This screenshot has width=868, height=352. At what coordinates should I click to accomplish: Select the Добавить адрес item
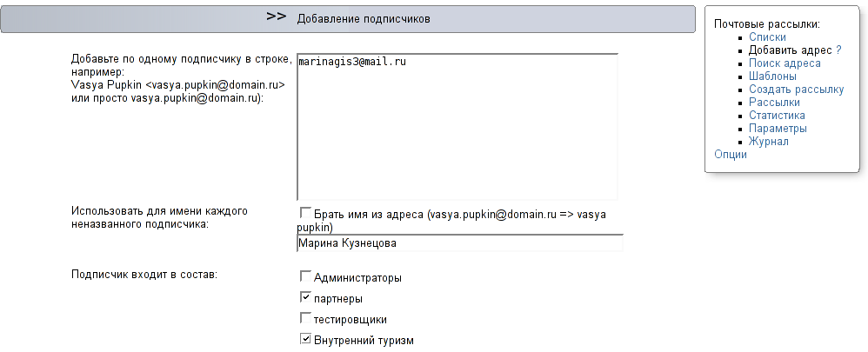pos(790,50)
